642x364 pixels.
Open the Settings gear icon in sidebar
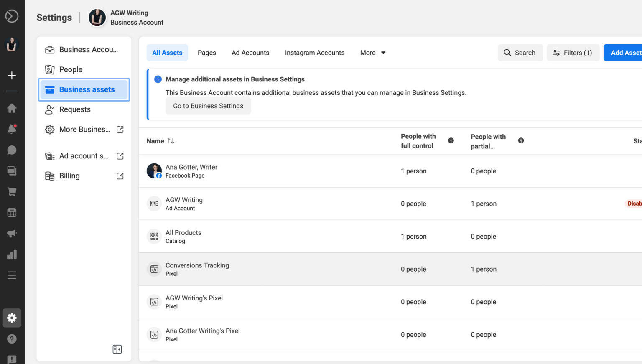click(x=12, y=318)
